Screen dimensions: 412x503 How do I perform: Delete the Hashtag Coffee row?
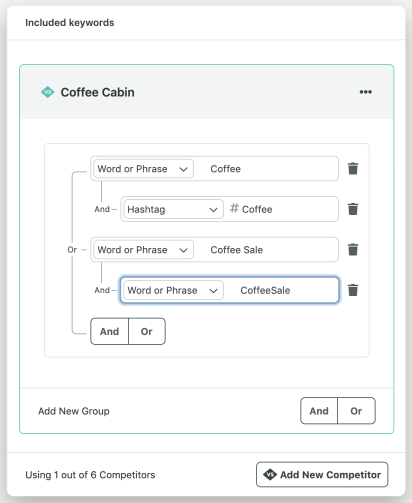[353, 209]
